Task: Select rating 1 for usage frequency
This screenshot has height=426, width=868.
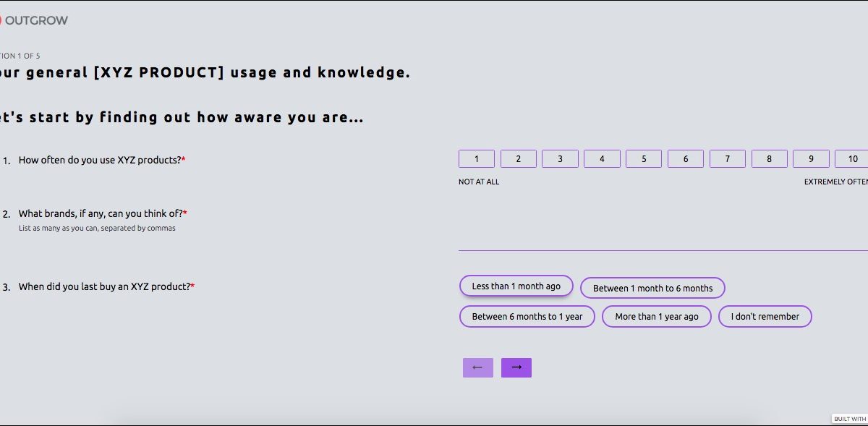Action: pyautogui.click(x=477, y=159)
